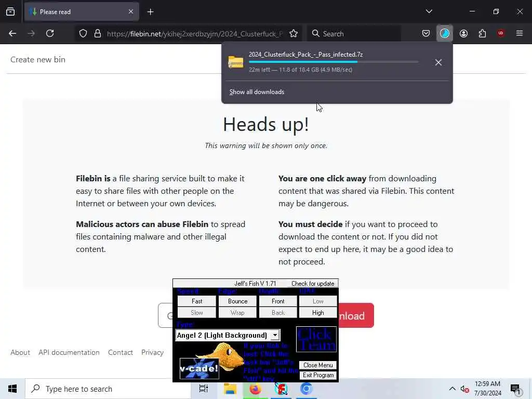This screenshot has height=399, width=532.
Task: Set fish depth to Front
Action: tap(278, 301)
